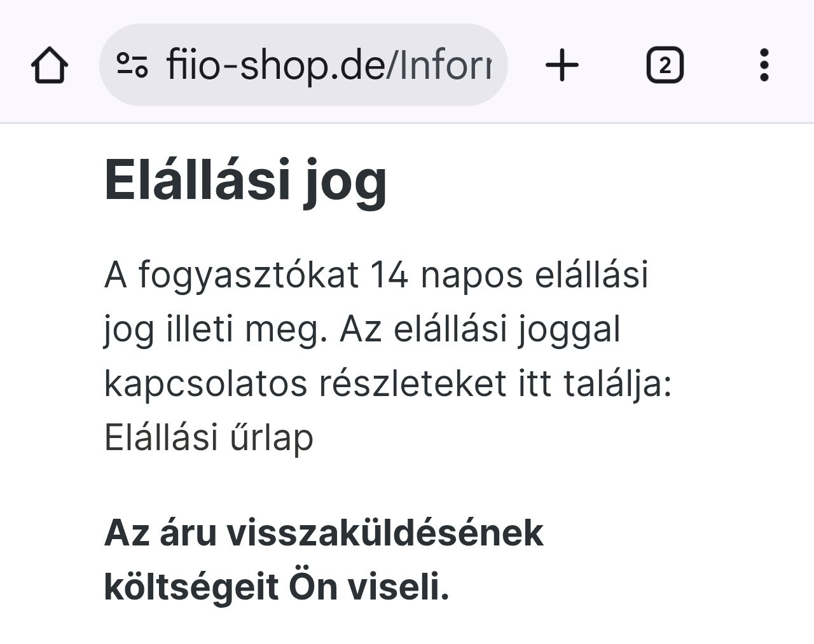814x644 pixels.
Task: Open the Elállási űrlap link
Action: pyautogui.click(x=209, y=438)
